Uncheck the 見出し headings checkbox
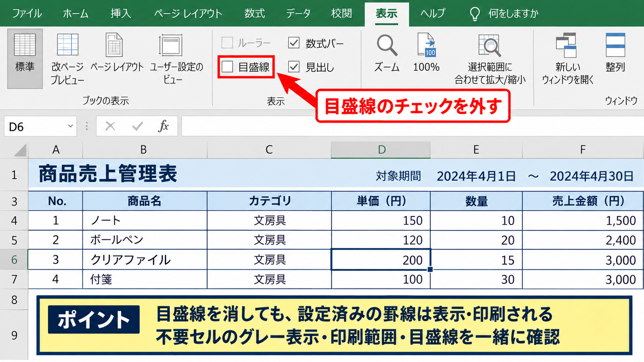Screen dimensions: 644x362 pyautogui.click(x=294, y=67)
